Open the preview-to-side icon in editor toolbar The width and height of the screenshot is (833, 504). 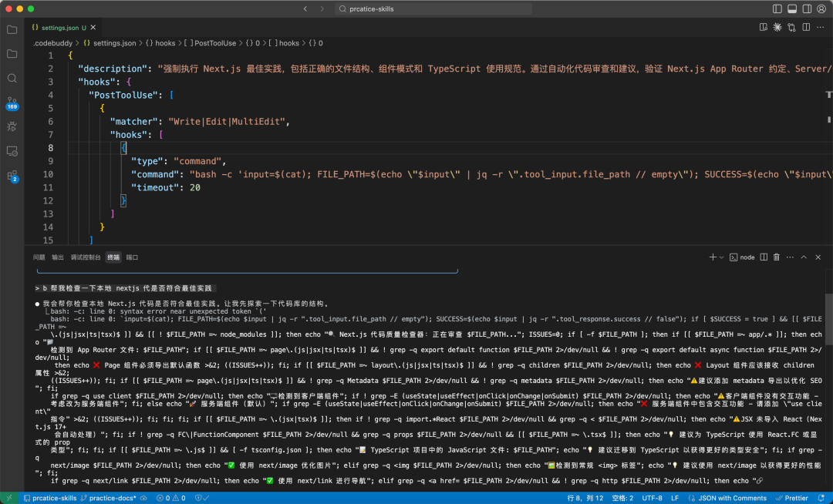point(764,27)
